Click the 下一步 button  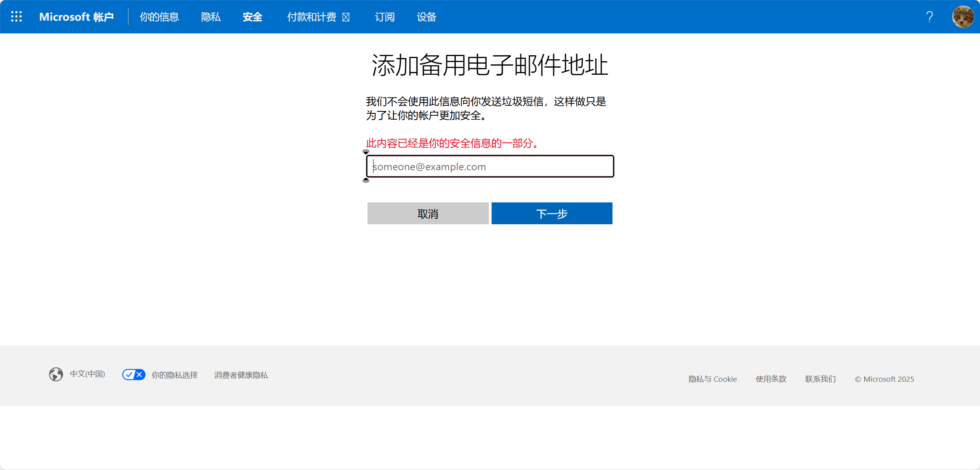click(552, 214)
